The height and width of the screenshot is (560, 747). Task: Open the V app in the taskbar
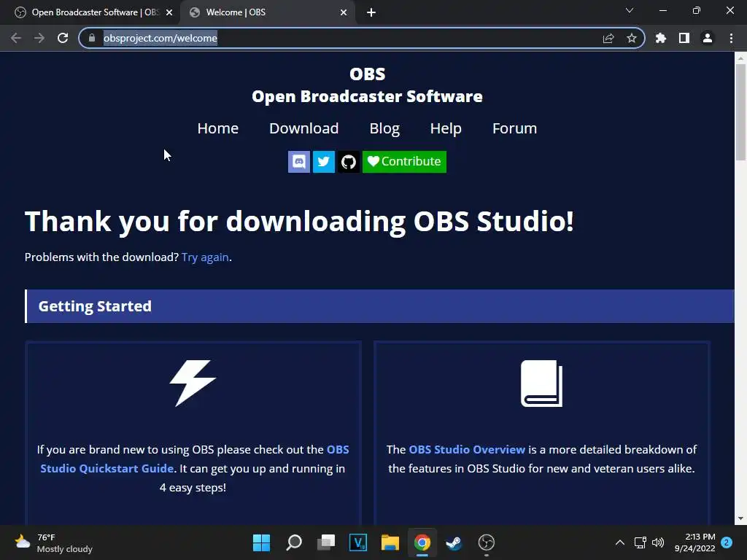[357, 542]
